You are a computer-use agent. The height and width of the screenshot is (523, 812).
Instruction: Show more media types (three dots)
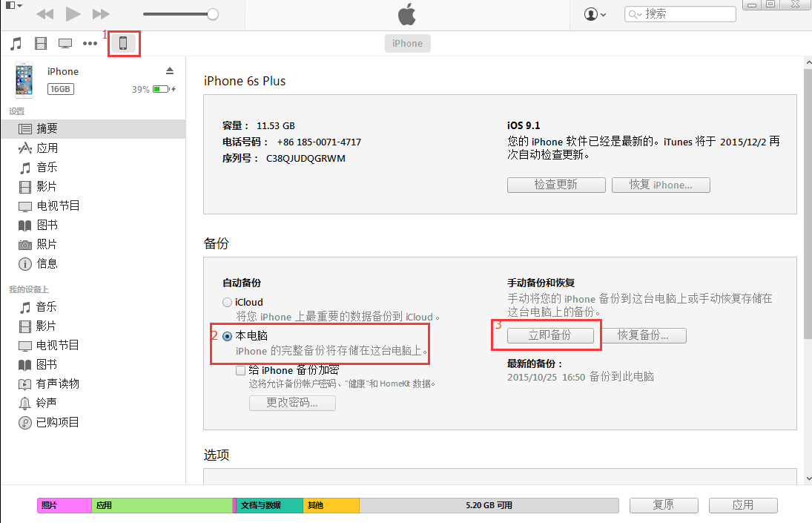90,44
